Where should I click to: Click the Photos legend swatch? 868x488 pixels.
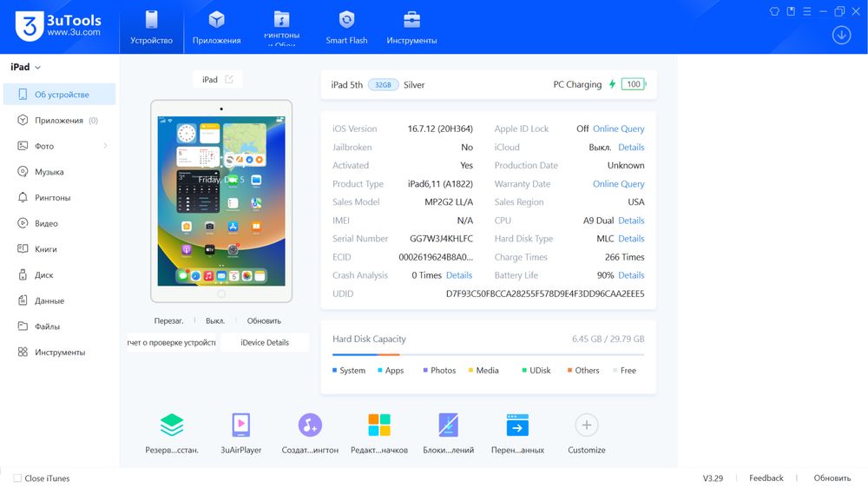pyautogui.click(x=425, y=370)
